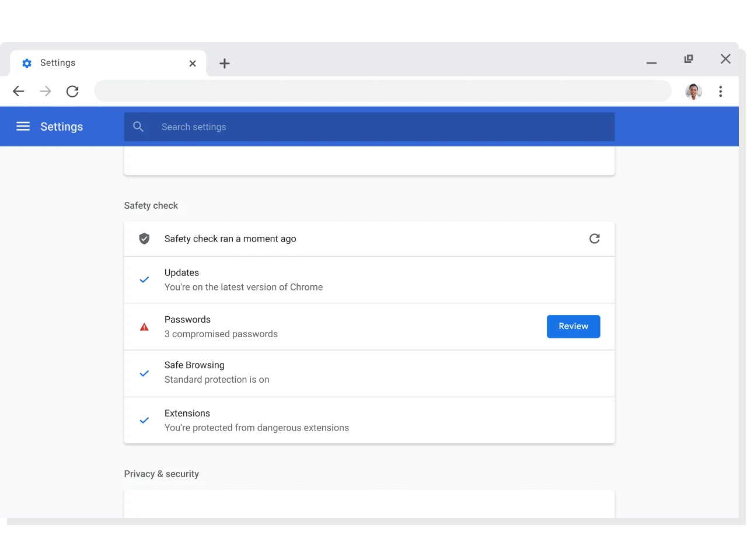Viewport: 747px width, 560px height.
Task: Reload the page from the browser toolbar
Action: [72, 91]
